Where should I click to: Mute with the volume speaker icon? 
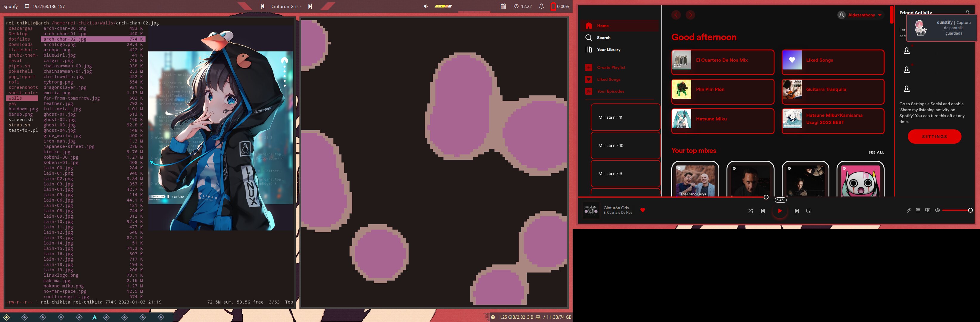point(937,210)
